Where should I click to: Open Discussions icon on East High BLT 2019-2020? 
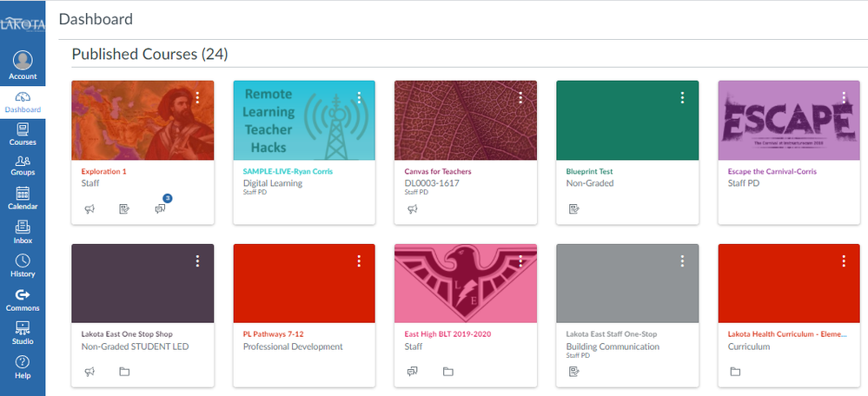(413, 372)
